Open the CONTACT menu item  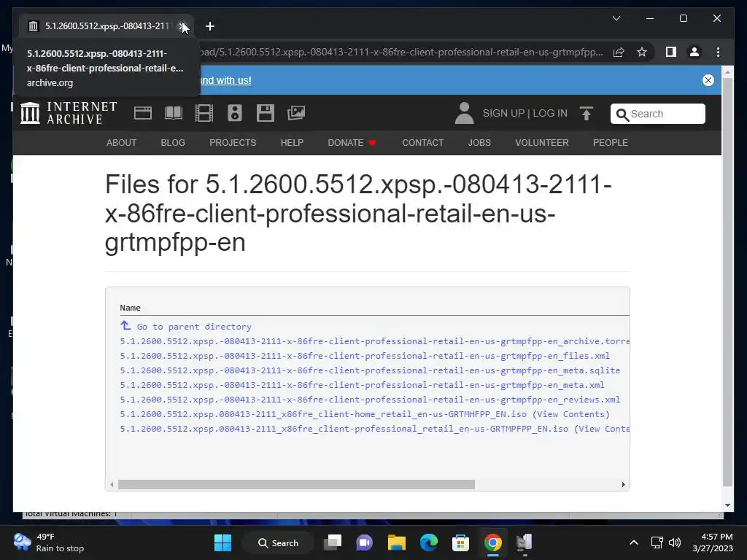click(x=422, y=143)
